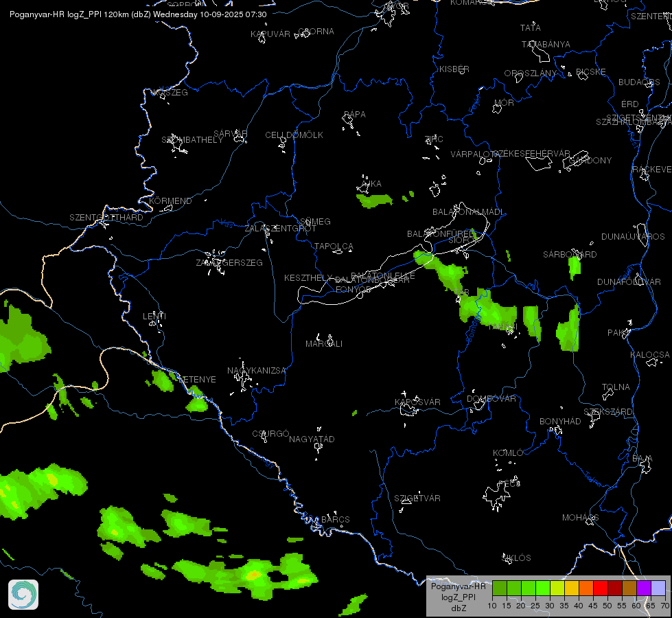Click the SÁRBOGÁRD town label

pos(570,255)
